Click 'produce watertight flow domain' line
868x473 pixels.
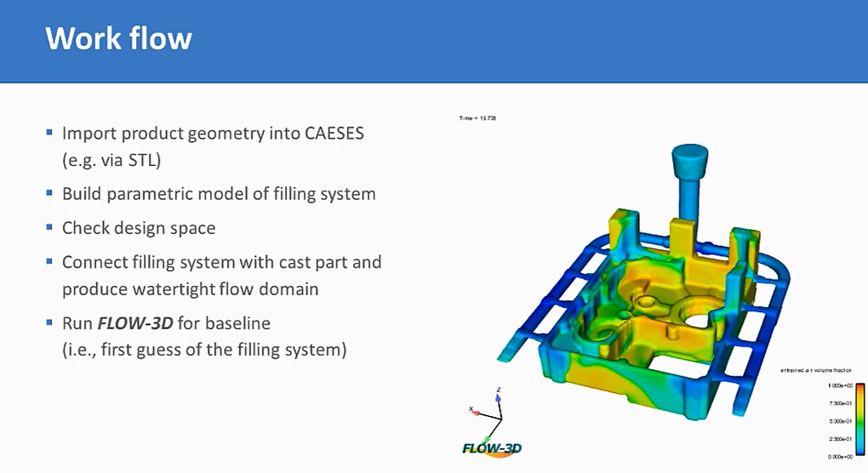(x=190, y=289)
